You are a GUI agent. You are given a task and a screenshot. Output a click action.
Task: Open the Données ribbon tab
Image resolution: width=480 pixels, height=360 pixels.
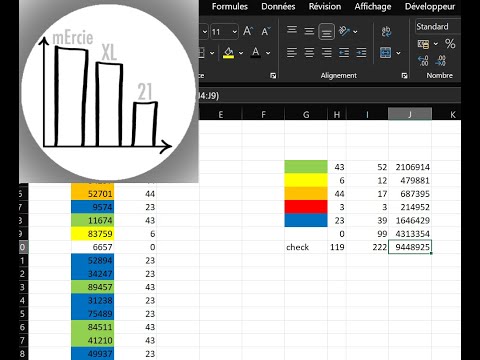click(x=278, y=6)
